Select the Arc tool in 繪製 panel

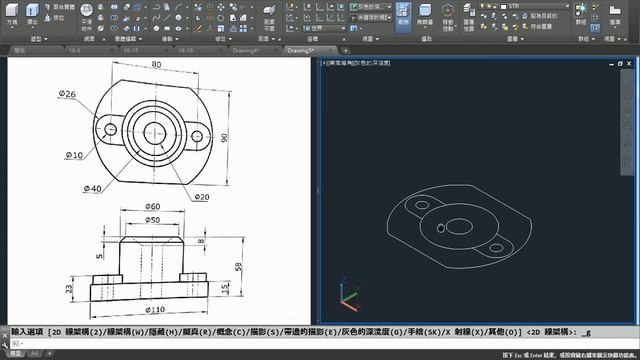tap(178, 7)
